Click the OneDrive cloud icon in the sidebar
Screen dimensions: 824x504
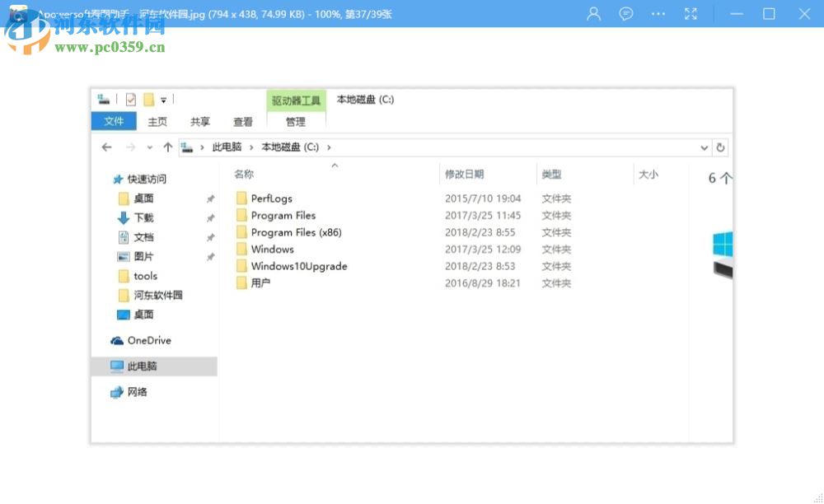[x=116, y=340]
